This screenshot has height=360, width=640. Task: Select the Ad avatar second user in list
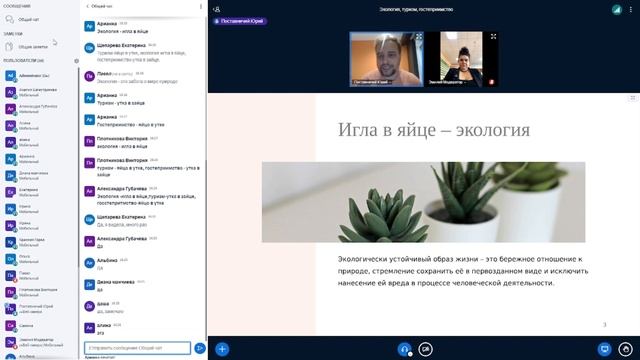tap(40, 92)
